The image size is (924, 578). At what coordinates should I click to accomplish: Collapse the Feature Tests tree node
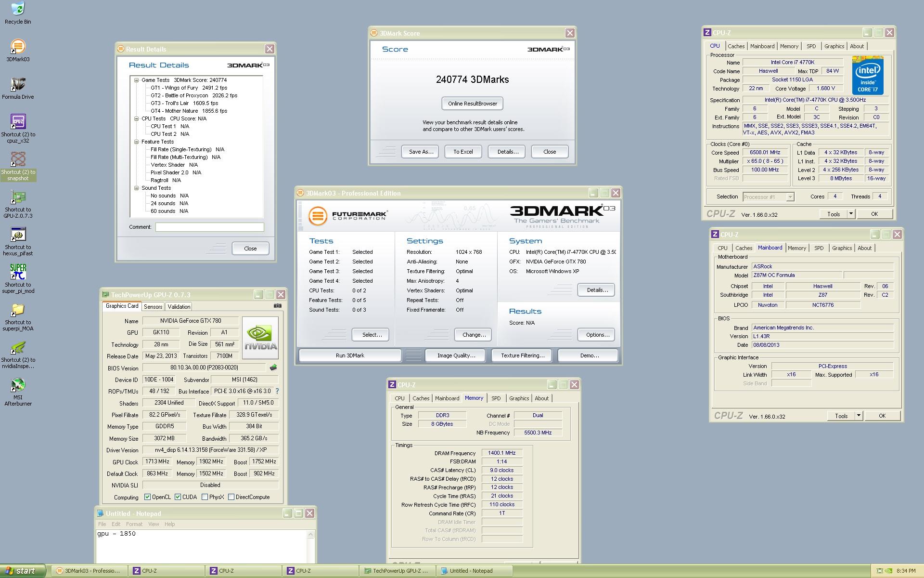(136, 142)
